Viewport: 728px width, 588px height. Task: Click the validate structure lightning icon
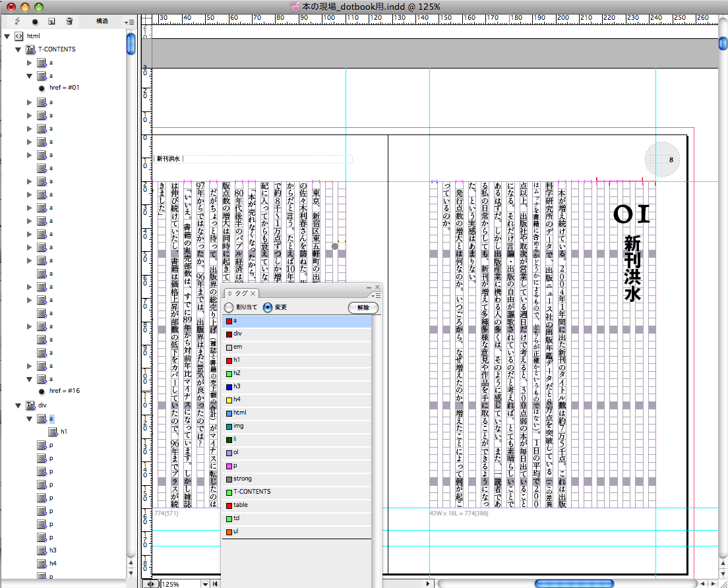(x=17, y=21)
